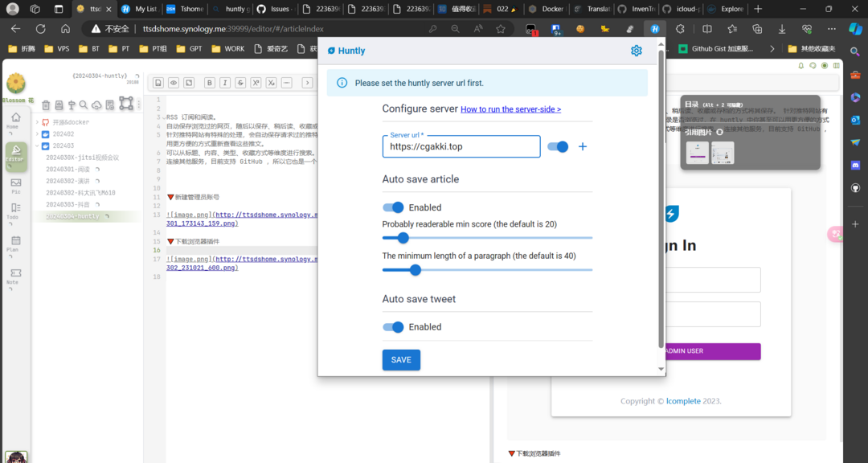
Task: Click the SAVE button in Huntly dialog
Action: click(x=401, y=359)
